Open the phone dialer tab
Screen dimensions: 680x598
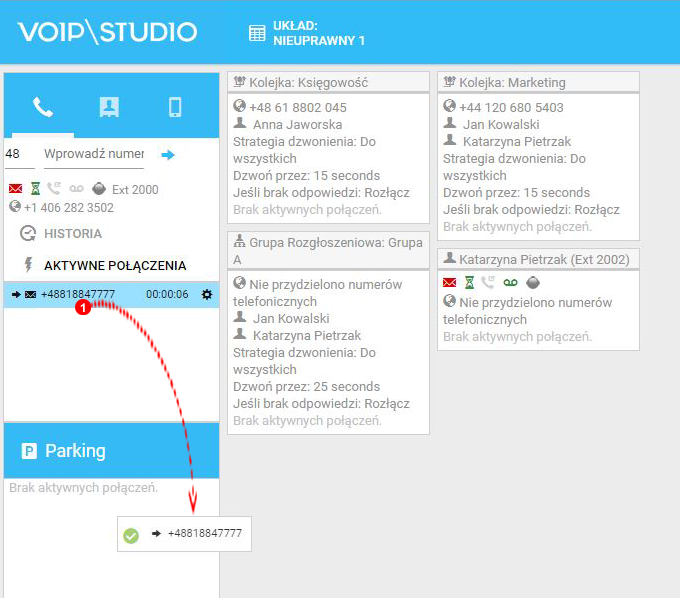[x=43, y=107]
